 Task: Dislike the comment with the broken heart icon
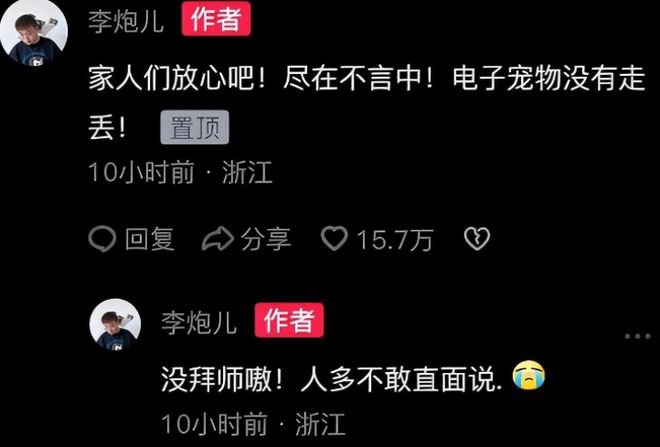477,239
